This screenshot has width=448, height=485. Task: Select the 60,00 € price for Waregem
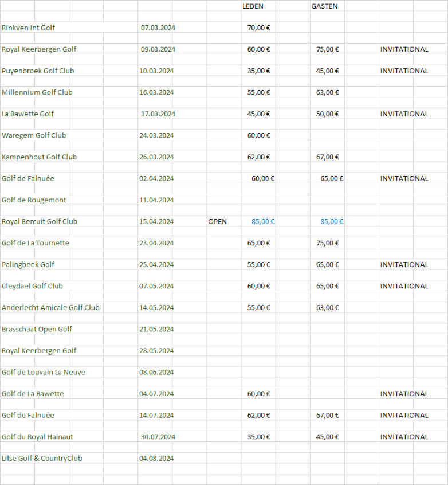[259, 135]
